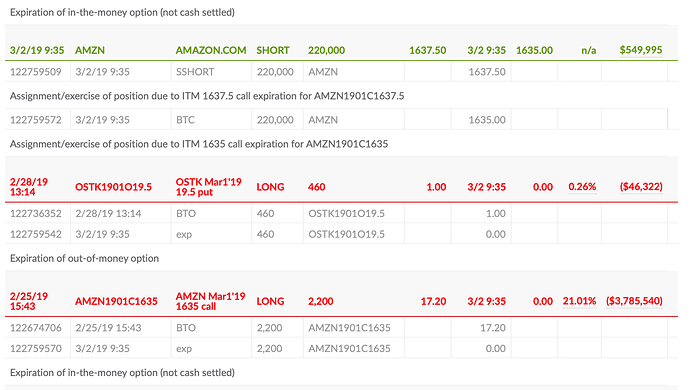Click the LONG label in AMZN1901C1635 header
Screen dimensions: 690x390
[x=270, y=302]
